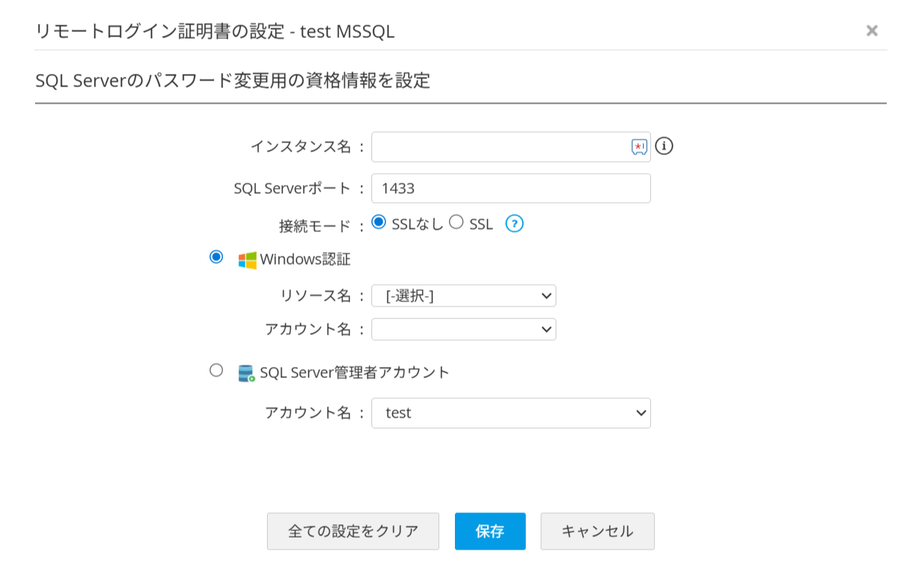The image size is (924, 569).
Task: Choose Windows認証 authentication option
Action: coord(216,257)
